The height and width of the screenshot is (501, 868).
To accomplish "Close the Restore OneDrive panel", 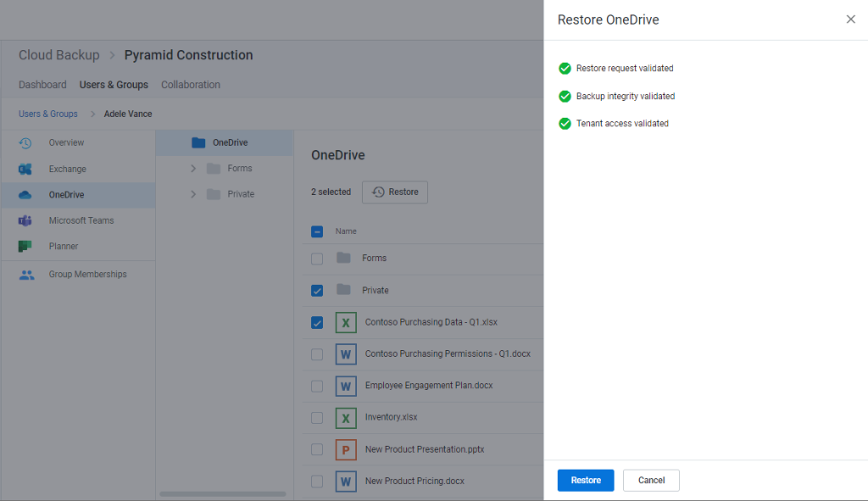I will pyautogui.click(x=851, y=19).
